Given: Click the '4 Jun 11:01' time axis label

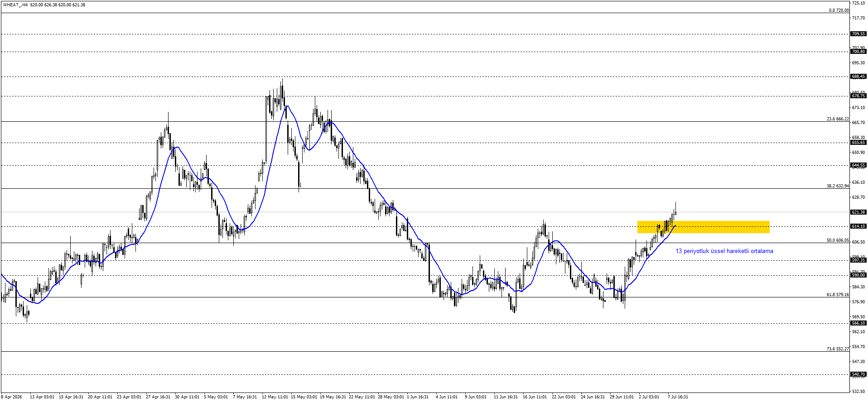Looking at the screenshot, I should 447,397.
